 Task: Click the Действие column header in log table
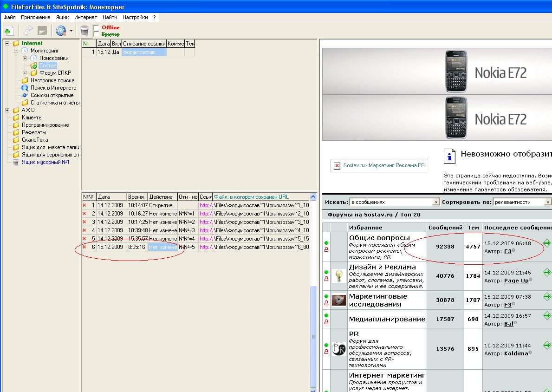coord(162,197)
